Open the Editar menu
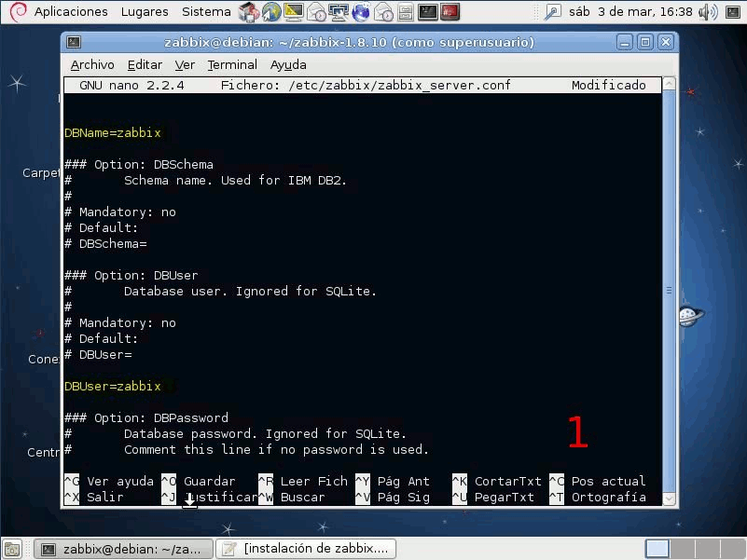747x560 pixels. (x=145, y=64)
